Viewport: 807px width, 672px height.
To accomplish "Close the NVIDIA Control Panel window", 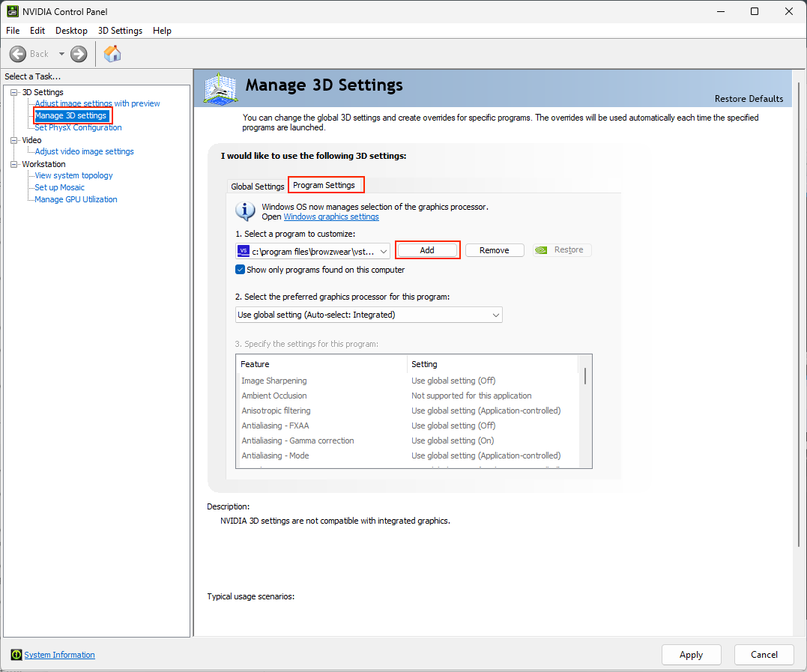I will pyautogui.click(x=788, y=11).
